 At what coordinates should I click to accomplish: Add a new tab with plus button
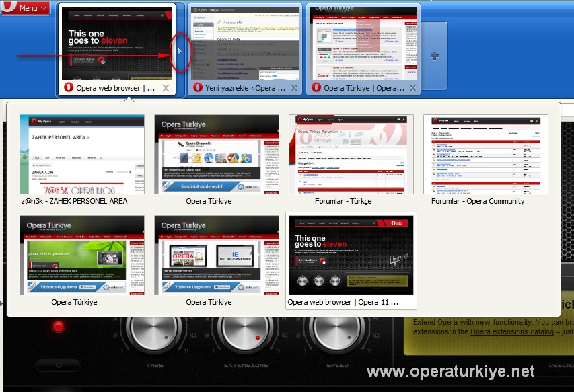tap(435, 56)
